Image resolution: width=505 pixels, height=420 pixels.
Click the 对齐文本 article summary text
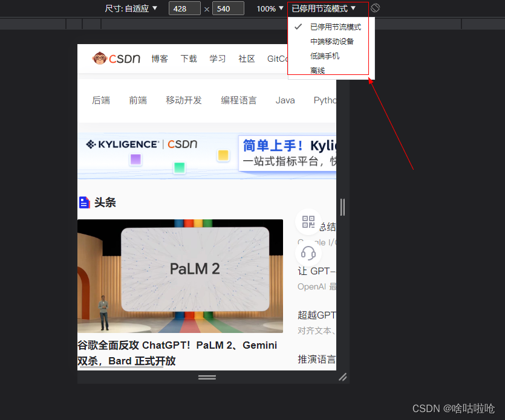(x=316, y=331)
